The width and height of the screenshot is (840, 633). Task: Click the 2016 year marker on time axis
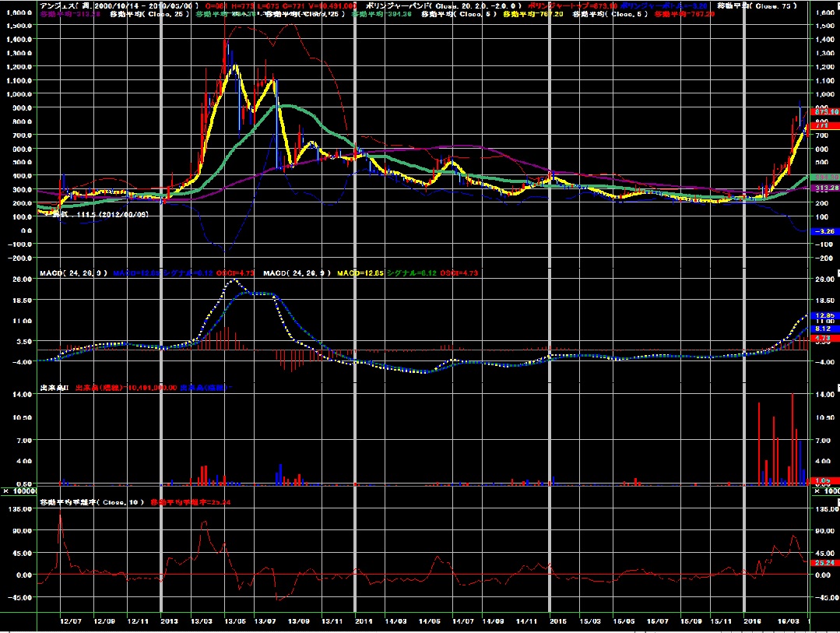[752, 622]
